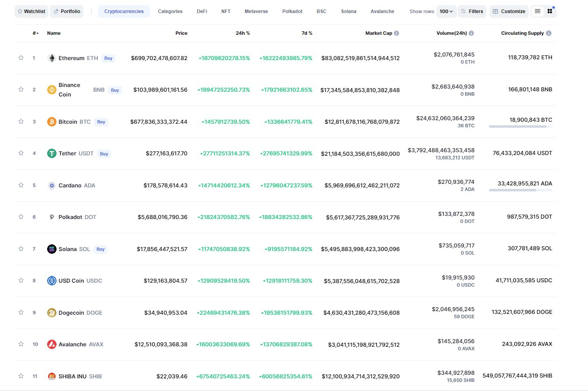This screenshot has height=391, width=588.
Task: Click the Bitcoin orange logo
Action: [51, 122]
